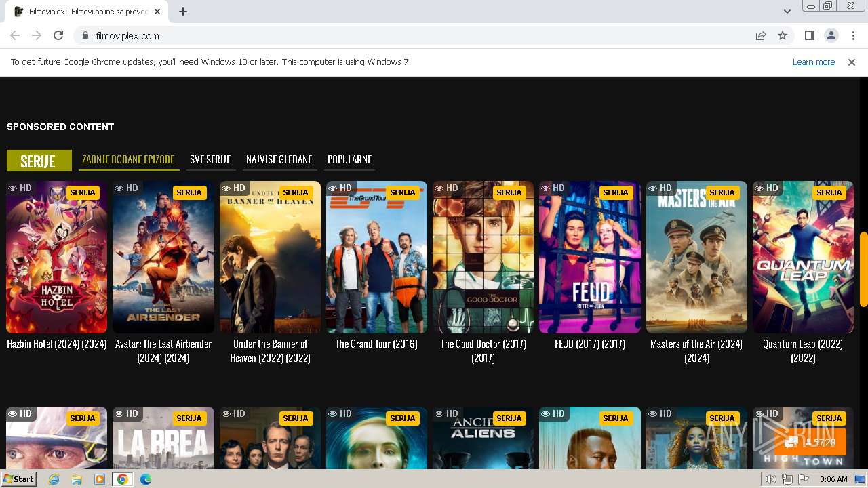Click the page vertical scrollbar thumb
Screen dimensions: 868x488
point(863,269)
